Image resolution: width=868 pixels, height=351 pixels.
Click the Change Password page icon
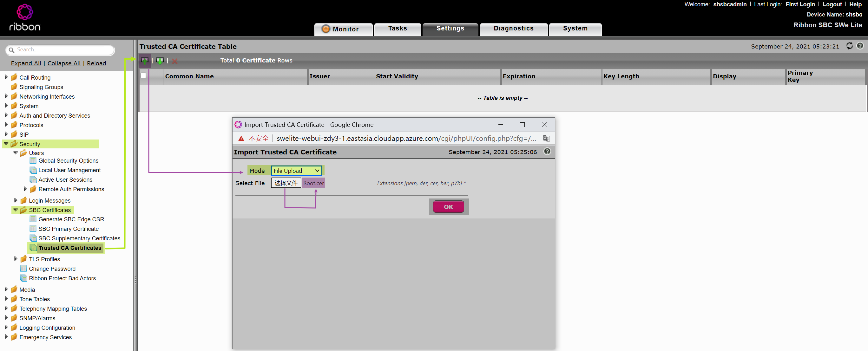coord(23,269)
